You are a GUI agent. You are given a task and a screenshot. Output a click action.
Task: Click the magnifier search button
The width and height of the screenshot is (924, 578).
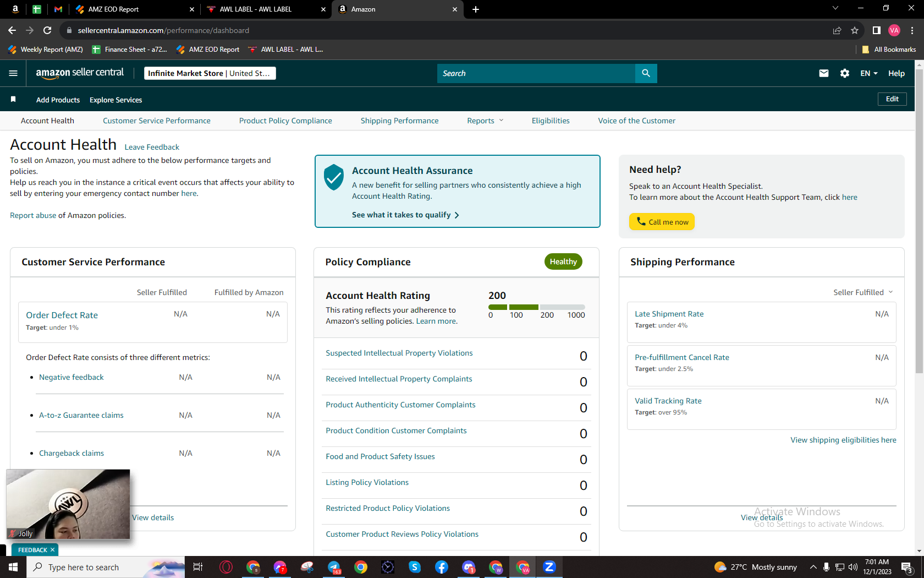646,73
